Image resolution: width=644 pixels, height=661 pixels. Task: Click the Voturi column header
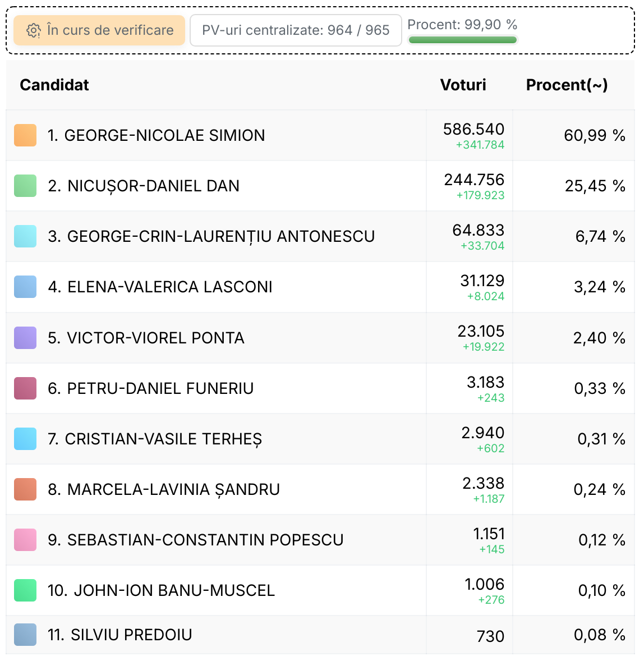[x=463, y=85]
